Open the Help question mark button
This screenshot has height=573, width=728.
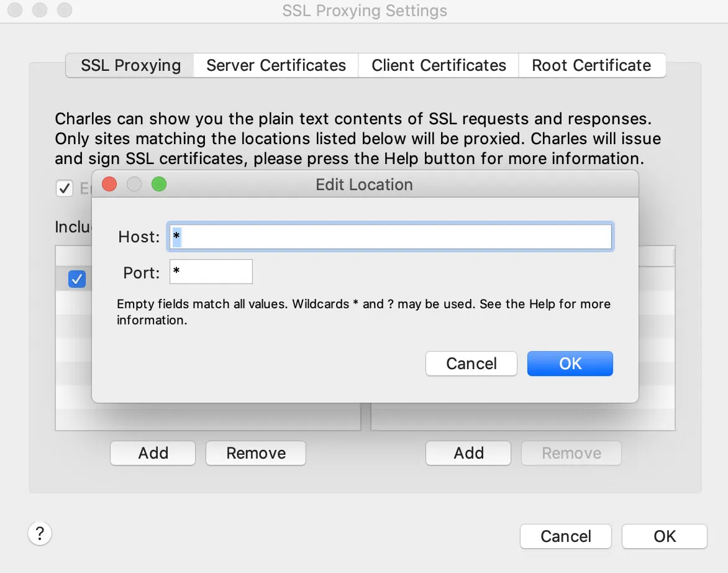40,533
